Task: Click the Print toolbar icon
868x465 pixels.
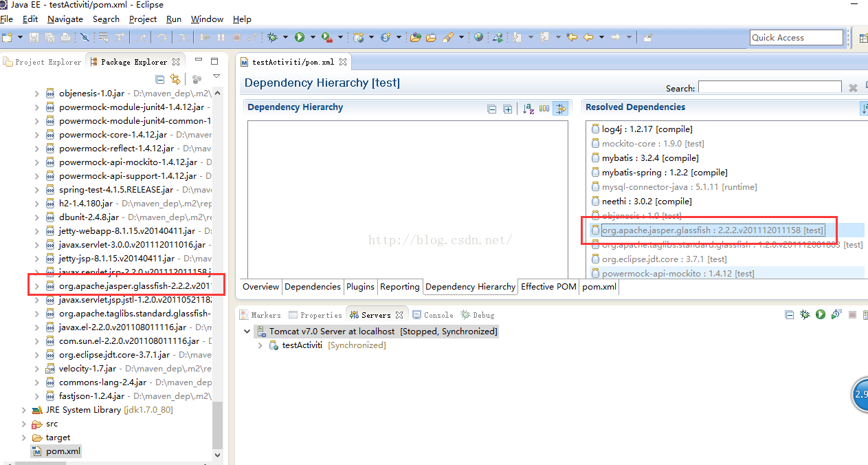Action: (65, 37)
